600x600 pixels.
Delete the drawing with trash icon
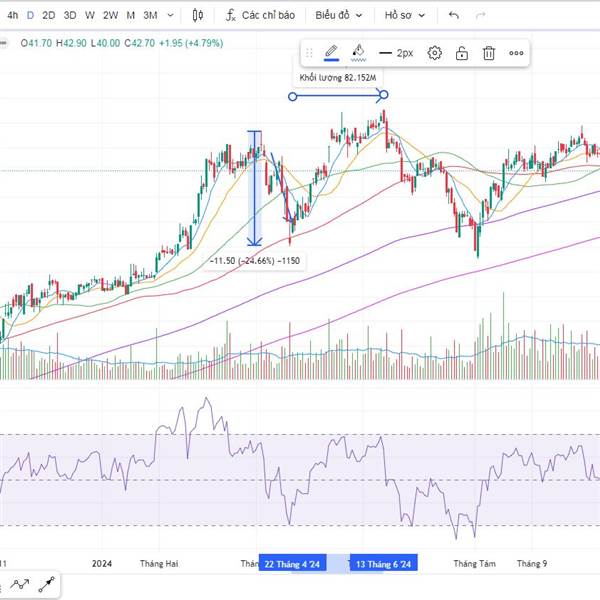coord(489,53)
